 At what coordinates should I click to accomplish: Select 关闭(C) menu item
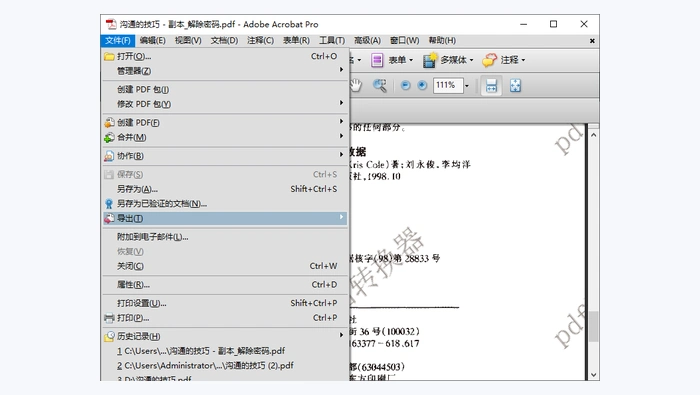click(x=225, y=266)
